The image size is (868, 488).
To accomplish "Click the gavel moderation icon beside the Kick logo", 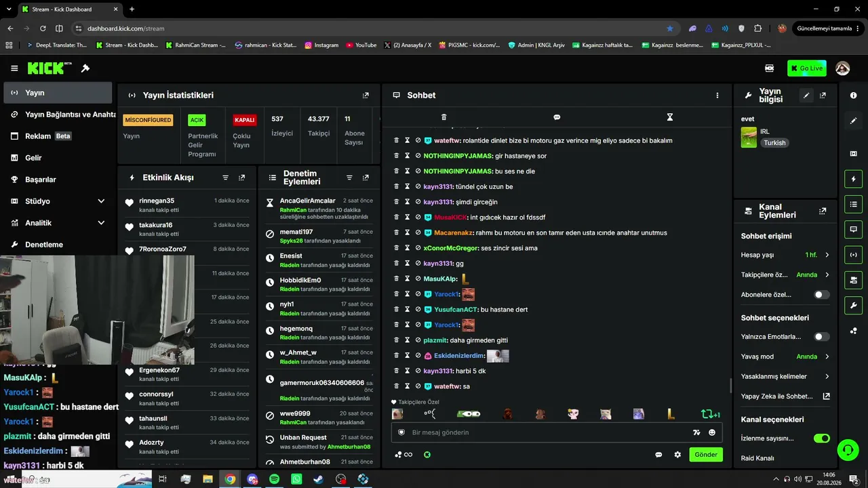I will click(85, 68).
